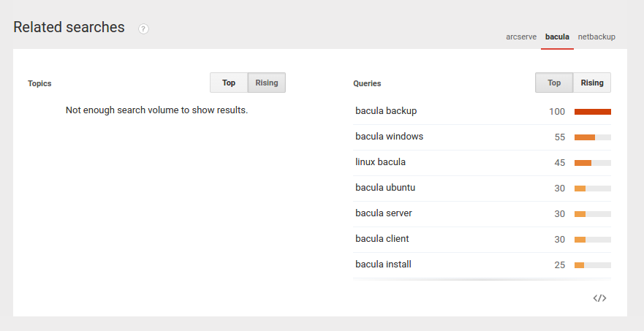The height and width of the screenshot is (331, 644).
Task: Click the embed code icon
Action: [x=599, y=298]
